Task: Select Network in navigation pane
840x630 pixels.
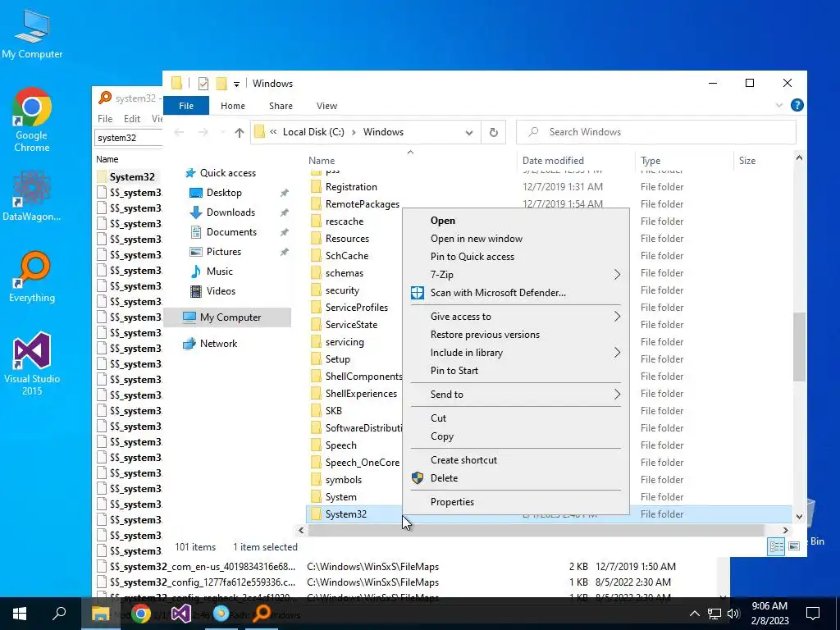Action: (x=218, y=344)
